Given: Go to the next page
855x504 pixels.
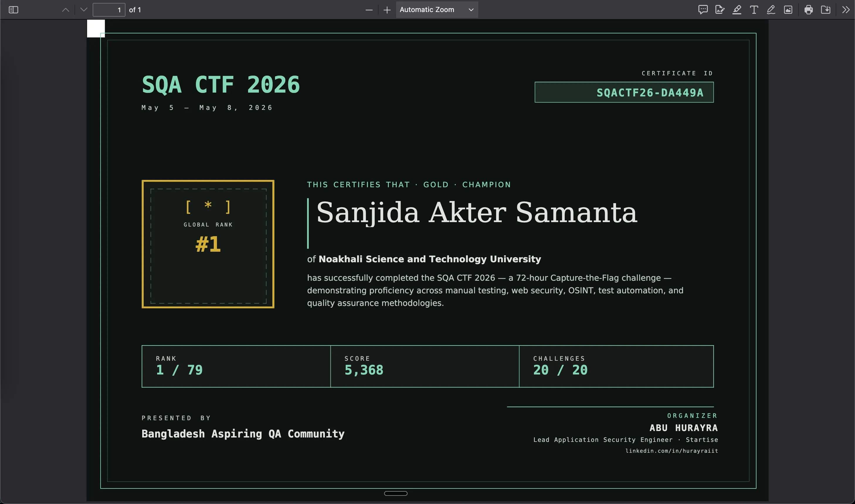Looking at the screenshot, I should tap(84, 10).
